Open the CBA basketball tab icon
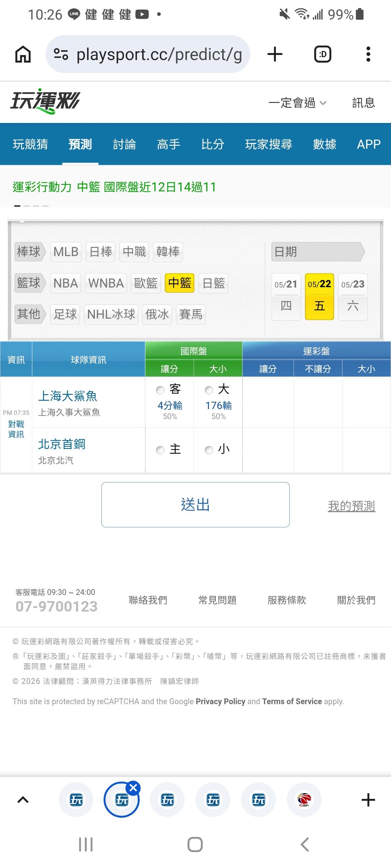 coord(304,800)
